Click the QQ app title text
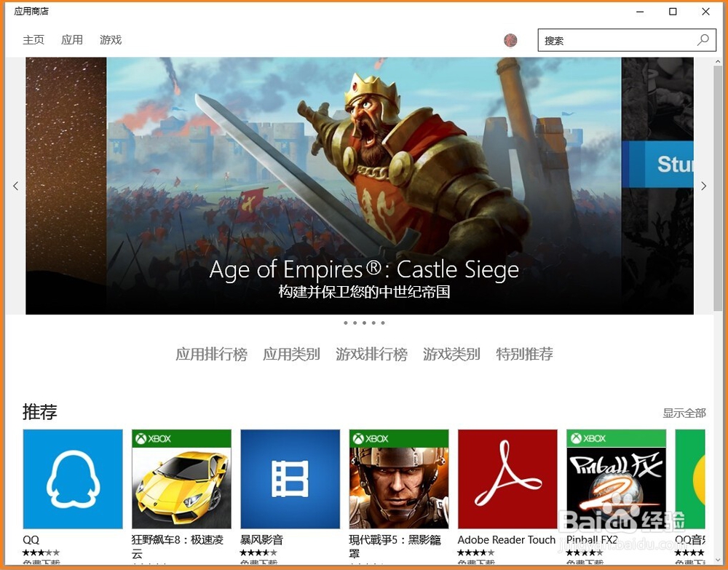Viewport: 728px width, 570px height. (x=31, y=540)
